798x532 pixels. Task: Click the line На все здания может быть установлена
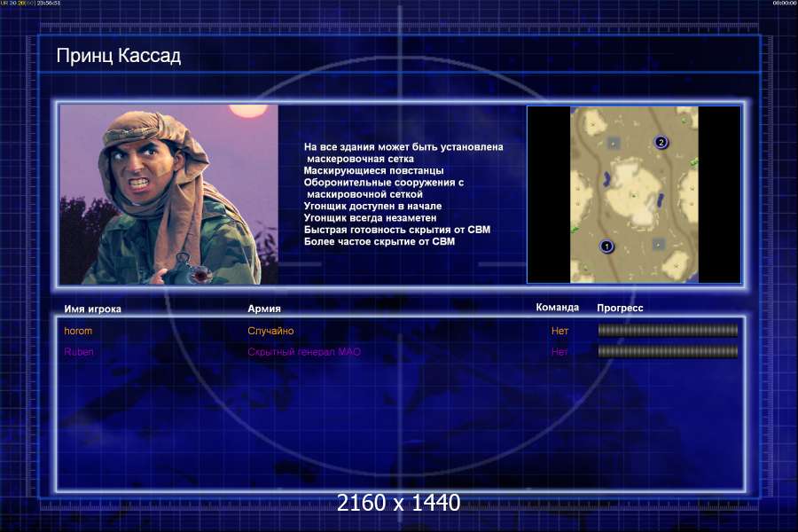[x=403, y=147]
